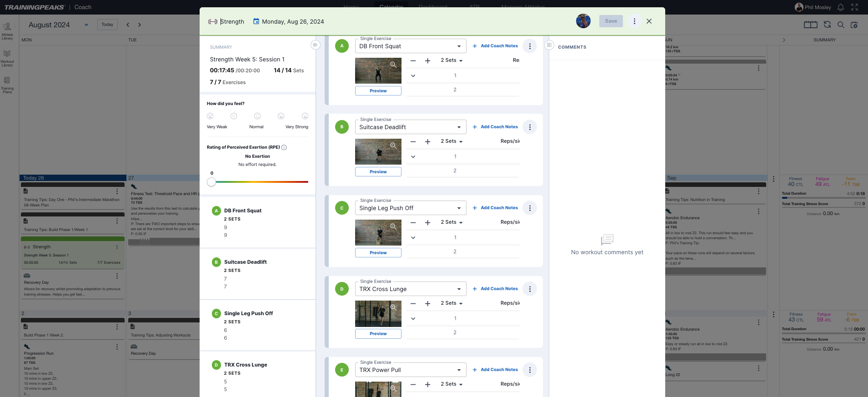868x397 pixels.
Task: Click the RPE info icon
Action: (284, 147)
